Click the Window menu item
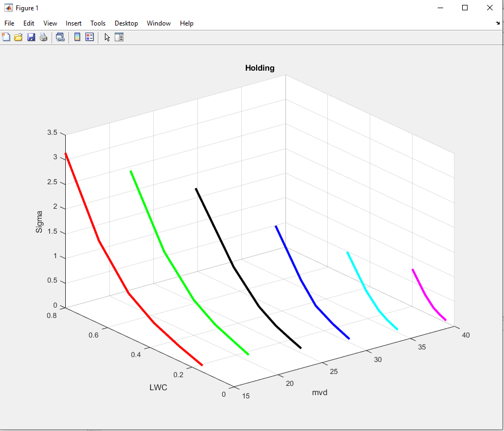 point(159,23)
